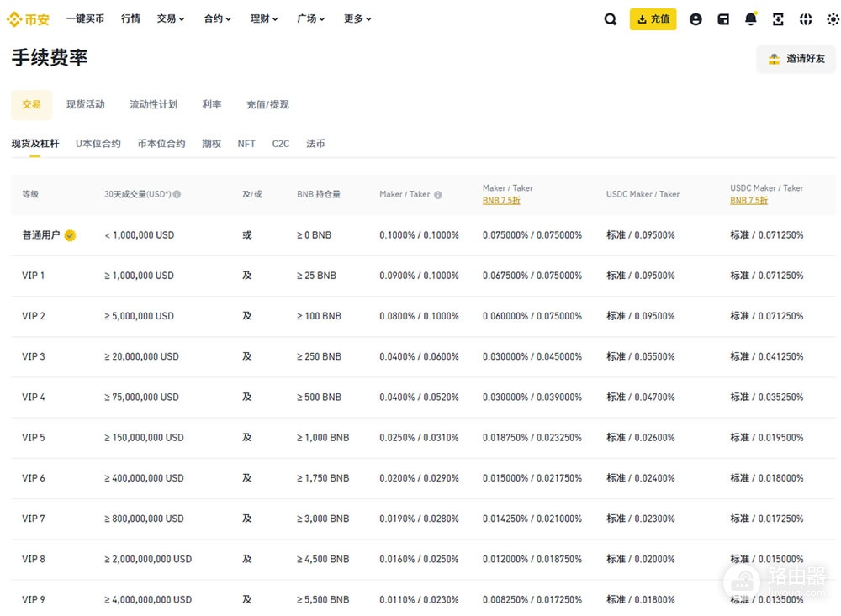The width and height of the screenshot is (841, 616).
Task: Toggle the theme sun icon
Action: 833,19
